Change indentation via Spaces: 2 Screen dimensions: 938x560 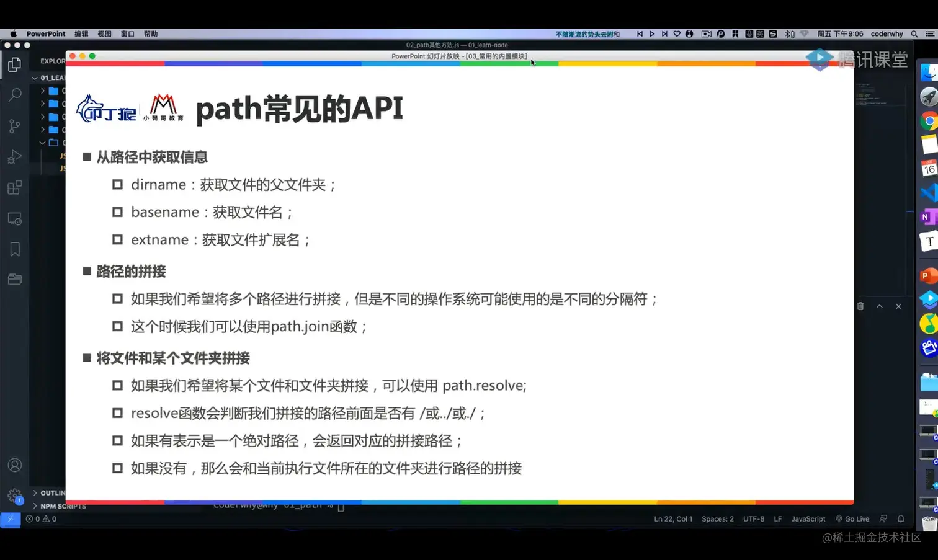[x=718, y=519]
